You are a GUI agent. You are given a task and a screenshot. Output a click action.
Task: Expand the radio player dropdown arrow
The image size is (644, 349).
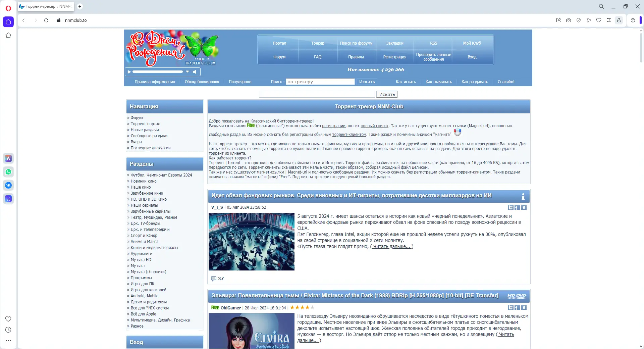tap(187, 72)
